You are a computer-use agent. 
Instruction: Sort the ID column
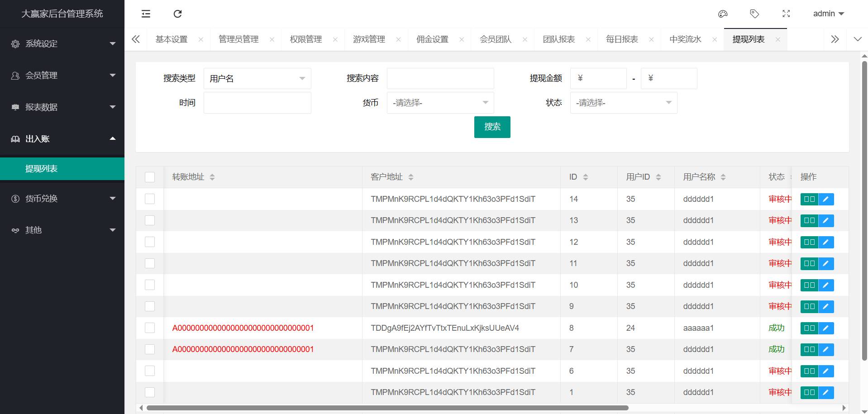pyautogui.click(x=585, y=177)
